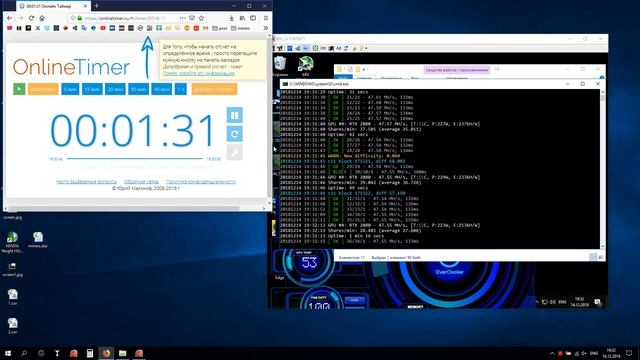Go forward in Firefox
Viewport: 640px width, 360px height.
coord(21,18)
